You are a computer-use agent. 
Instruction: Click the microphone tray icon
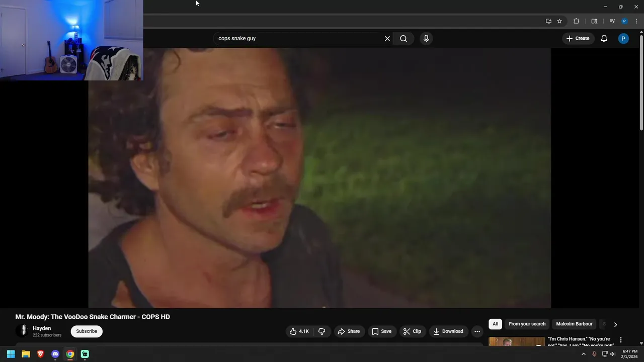point(594,354)
